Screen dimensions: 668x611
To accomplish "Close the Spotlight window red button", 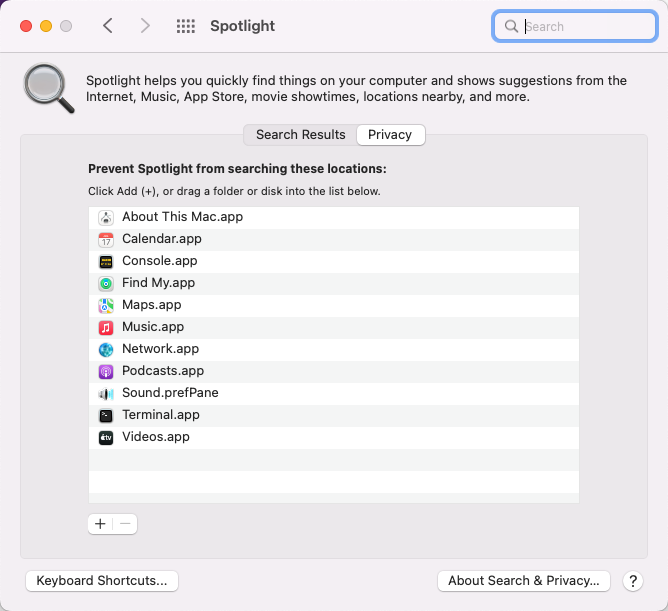I will click(x=26, y=26).
